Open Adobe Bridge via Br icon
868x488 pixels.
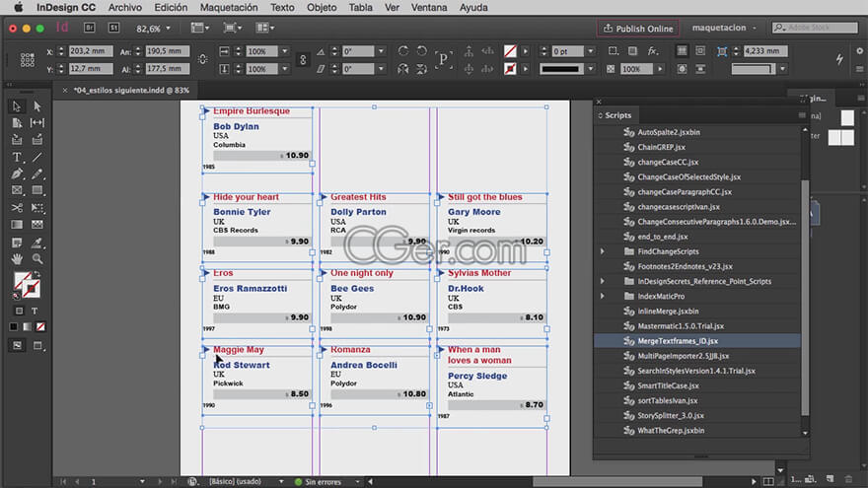(89, 28)
